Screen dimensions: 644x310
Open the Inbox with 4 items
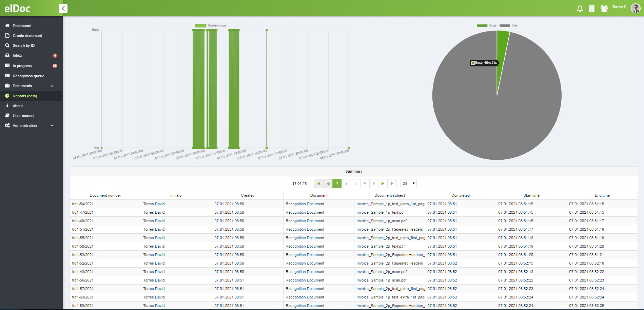(x=18, y=55)
